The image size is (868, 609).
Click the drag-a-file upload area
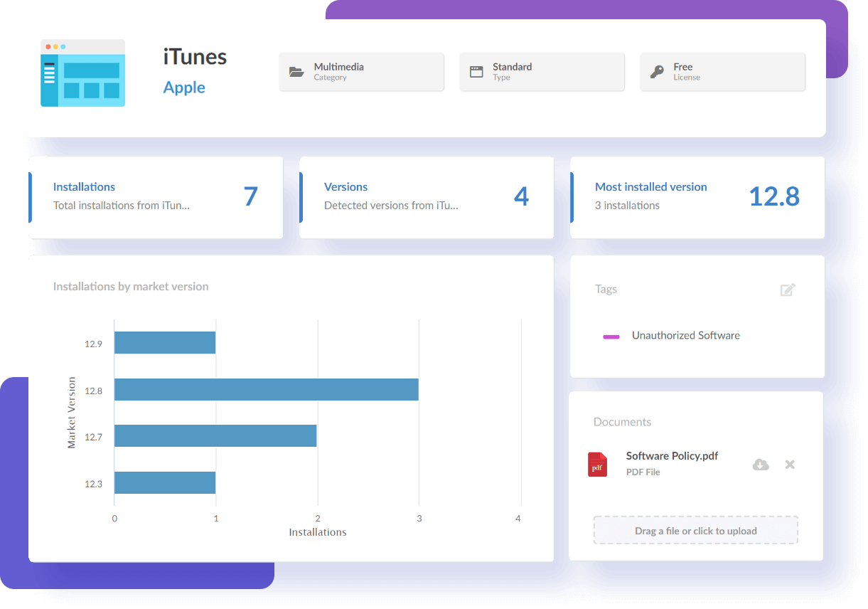695,530
